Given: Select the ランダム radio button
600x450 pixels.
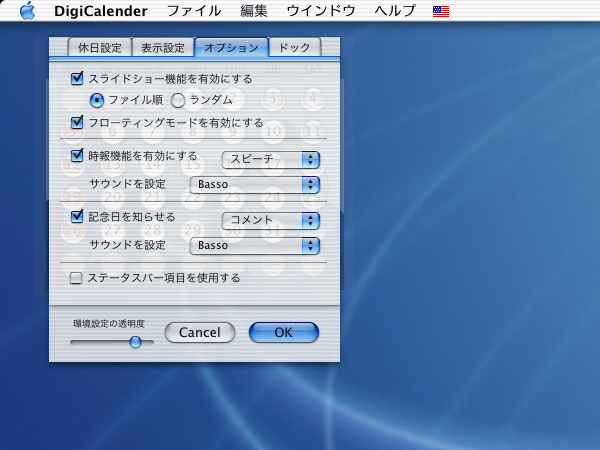Looking at the screenshot, I should tap(178, 100).
